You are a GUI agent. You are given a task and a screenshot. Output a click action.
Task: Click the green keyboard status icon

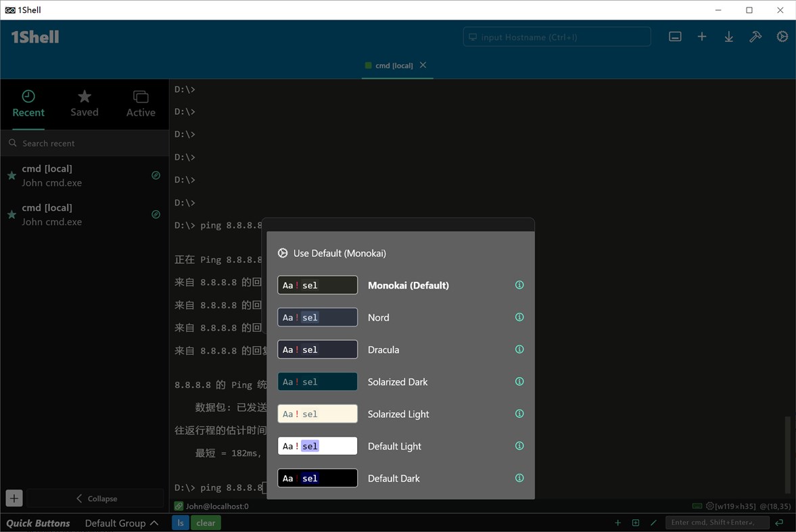click(697, 506)
